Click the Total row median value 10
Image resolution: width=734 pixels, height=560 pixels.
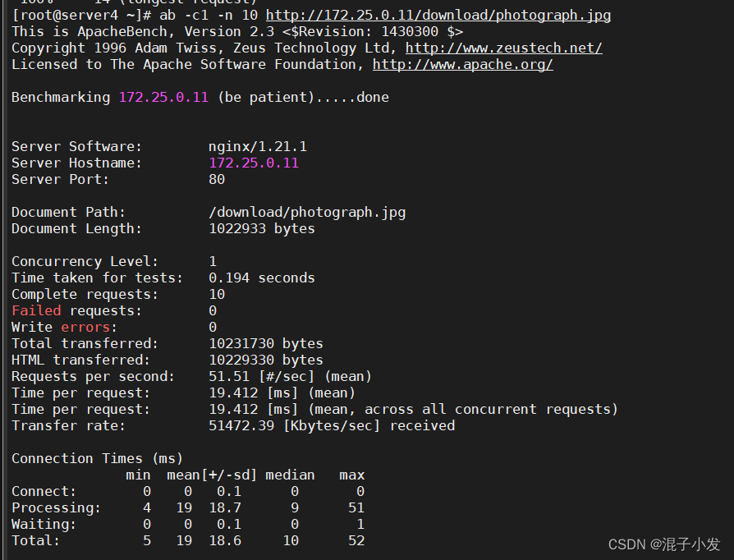[x=291, y=540]
